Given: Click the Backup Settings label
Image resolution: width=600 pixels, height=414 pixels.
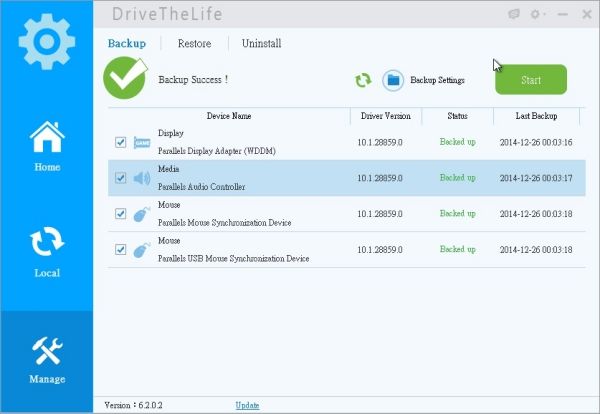Looking at the screenshot, I should 437,80.
